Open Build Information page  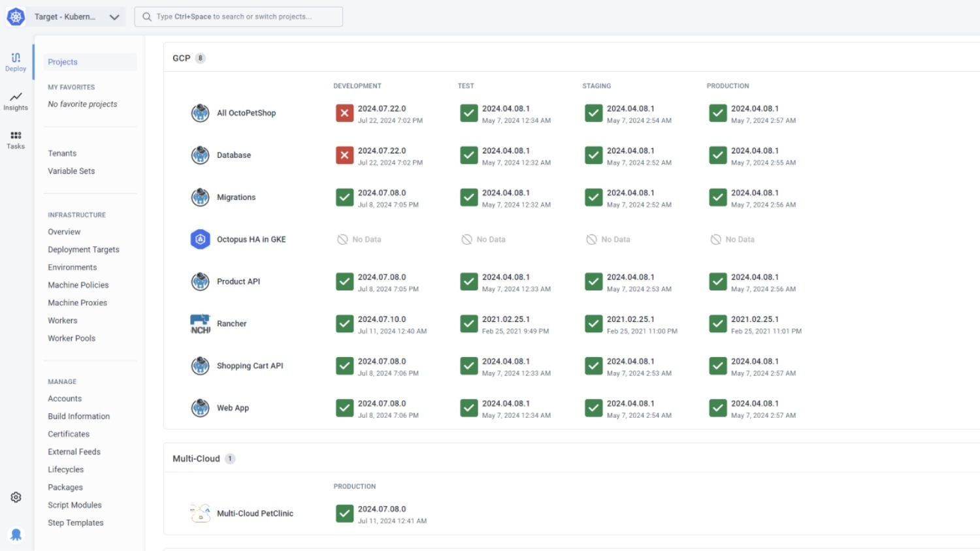click(79, 417)
